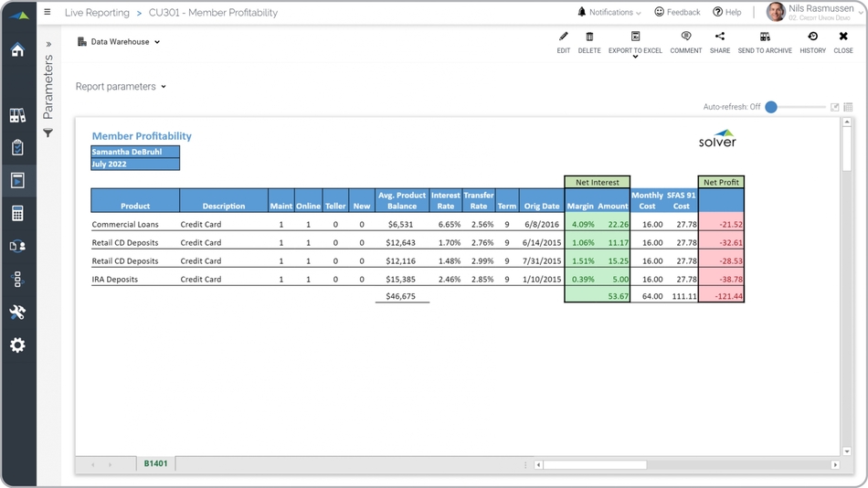Open the calculator icon in sidebar

(x=17, y=214)
